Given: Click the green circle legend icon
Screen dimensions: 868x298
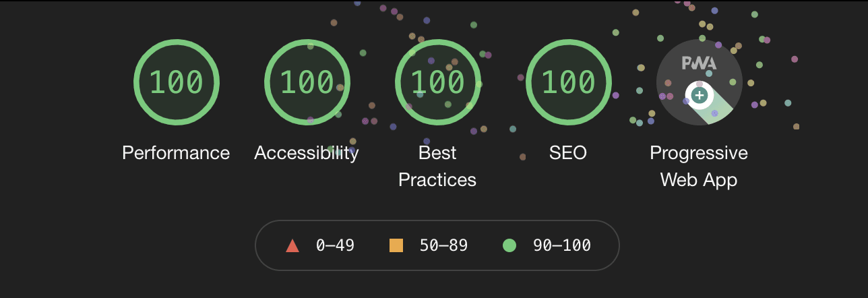Looking at the screenshot, I should pos(509,245).
